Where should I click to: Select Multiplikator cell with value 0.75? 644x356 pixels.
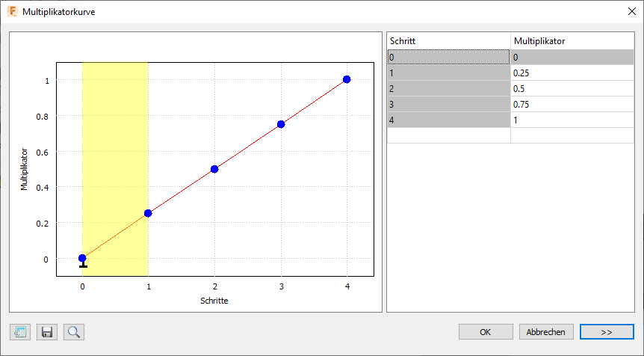[x=572, y=105]
